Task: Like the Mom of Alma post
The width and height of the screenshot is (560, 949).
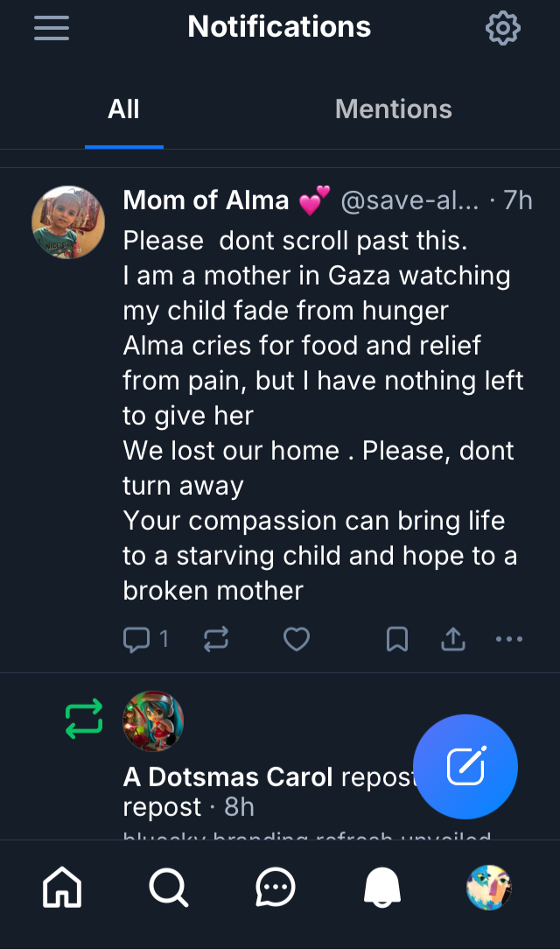Action: point(297,640)
